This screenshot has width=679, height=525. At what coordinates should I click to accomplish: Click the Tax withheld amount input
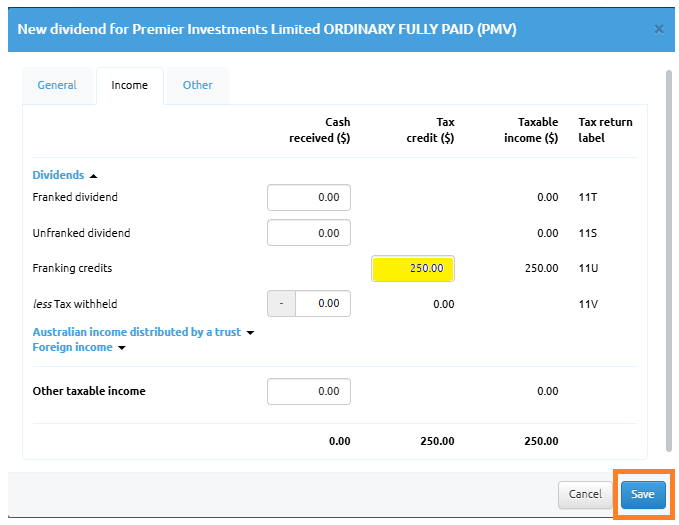tap(323, 304)
